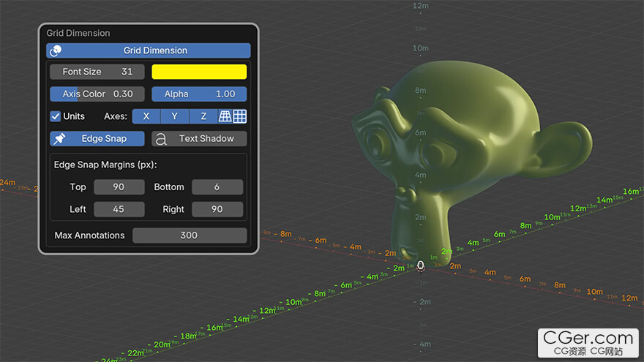Uncheck the Units checkbox
The image size is (644, 362).
(56, 116)
